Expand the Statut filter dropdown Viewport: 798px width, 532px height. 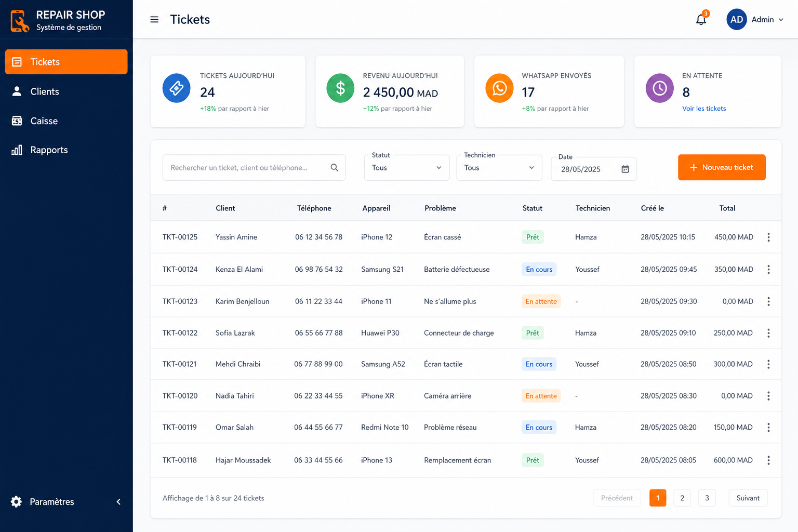pyautogui.click(x=407, y=167)
